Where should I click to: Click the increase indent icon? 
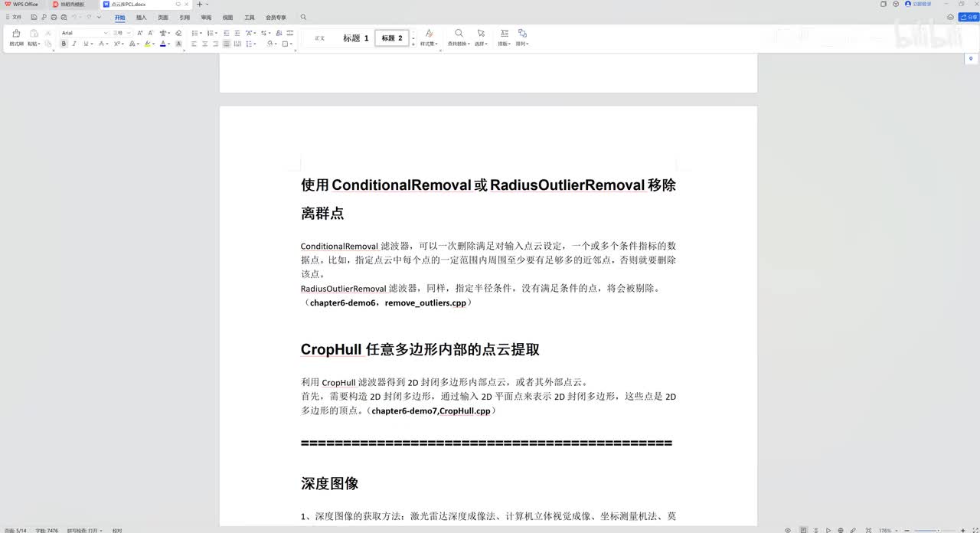237,33
